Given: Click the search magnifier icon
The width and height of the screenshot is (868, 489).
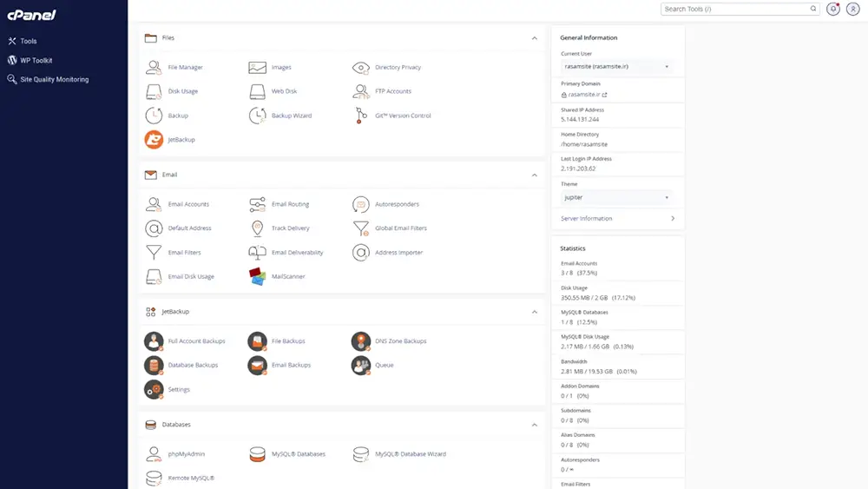Looking at the screenshot, I should coord(813,9).
